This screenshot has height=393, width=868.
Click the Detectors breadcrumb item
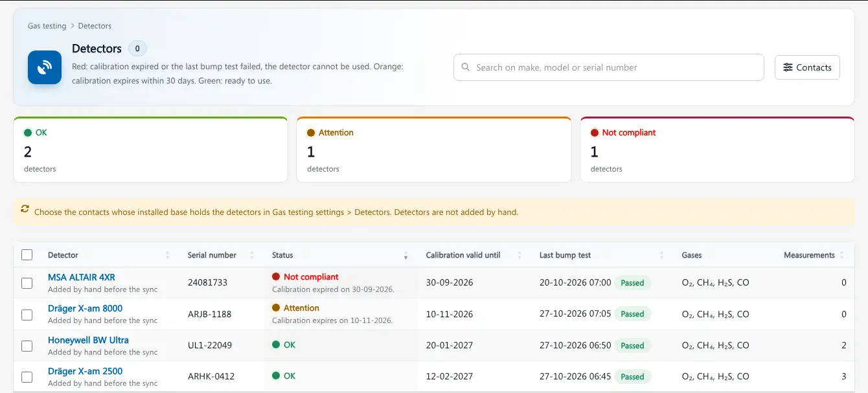coord(95,26)
